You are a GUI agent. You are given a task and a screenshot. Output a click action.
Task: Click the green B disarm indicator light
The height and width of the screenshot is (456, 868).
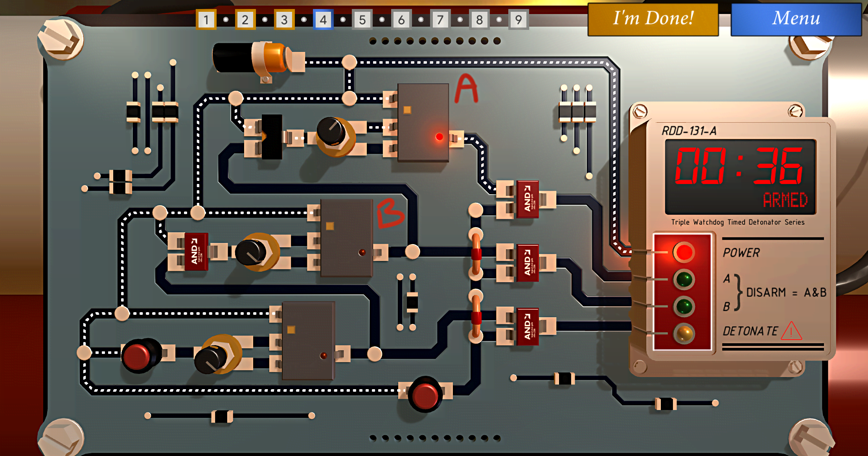[x=684, y=307]
